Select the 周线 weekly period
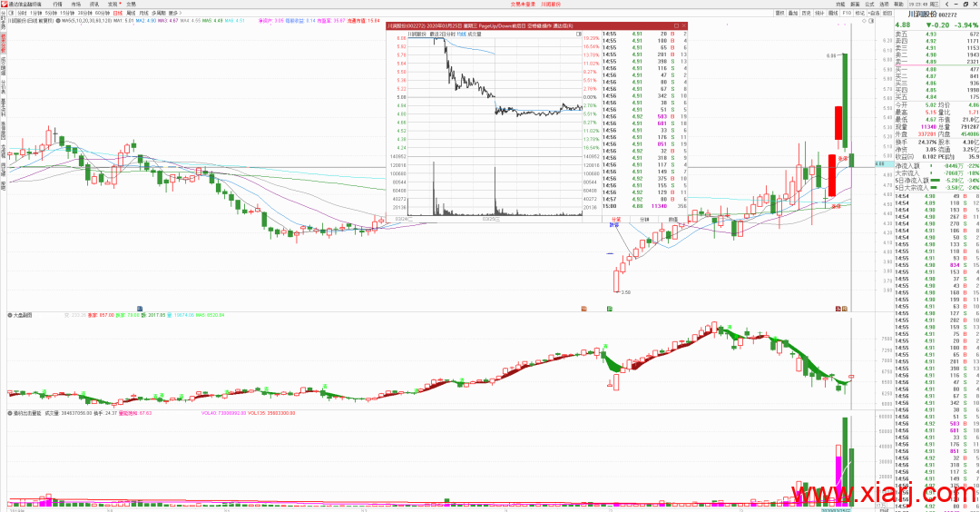 (x=131, y=13)
